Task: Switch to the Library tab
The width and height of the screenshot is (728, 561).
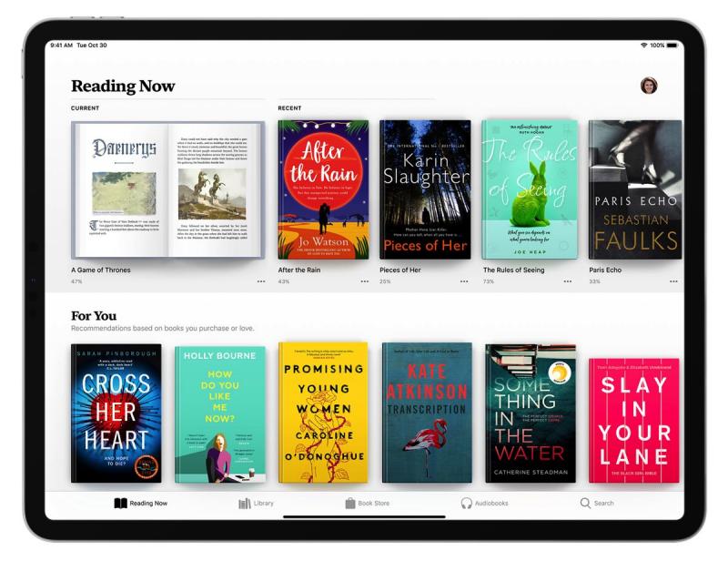Action: pos(256,503)
